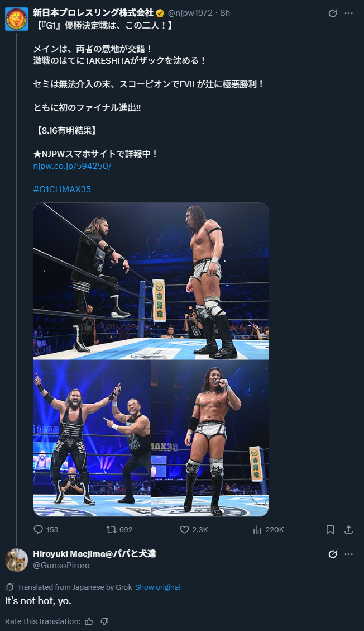The width and height of the screenshot is (364, 631).
Task: Like the tweet with 2.3K hearts
Action: pos(184,529)
